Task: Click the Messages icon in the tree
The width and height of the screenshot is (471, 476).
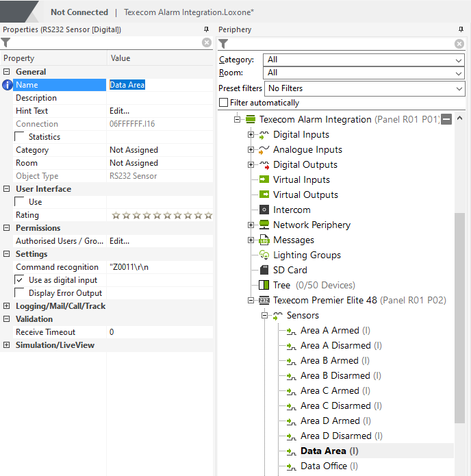Action: click(264, 240)
